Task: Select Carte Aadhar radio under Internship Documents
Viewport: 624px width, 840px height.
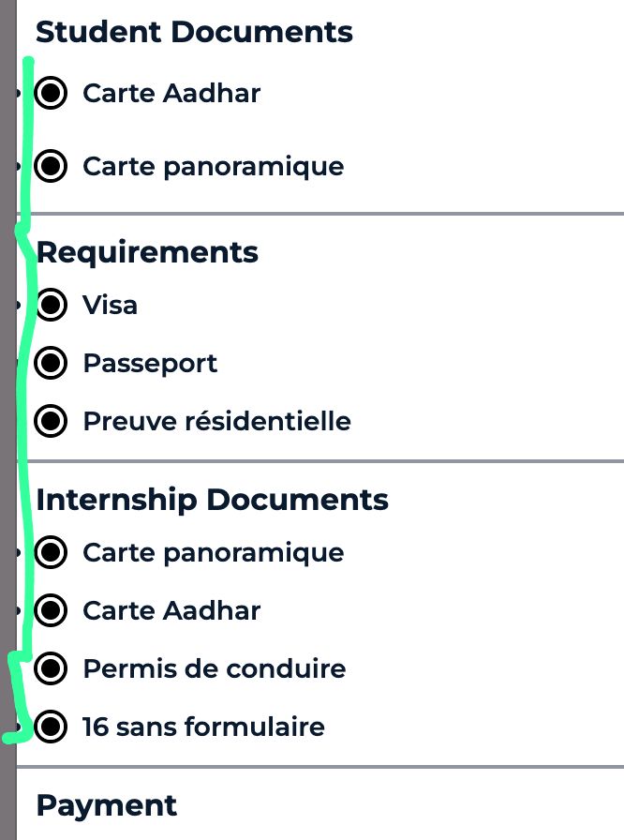Action: [51, 610]
